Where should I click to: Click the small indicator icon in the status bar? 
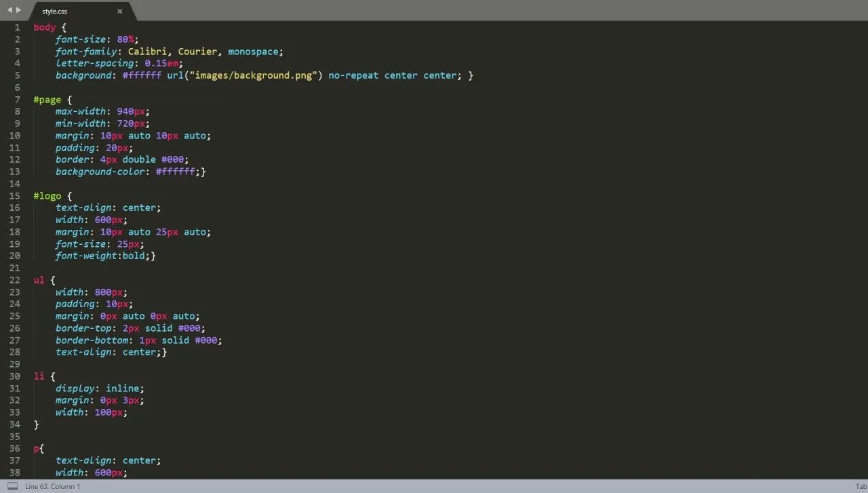coord(12,486)
